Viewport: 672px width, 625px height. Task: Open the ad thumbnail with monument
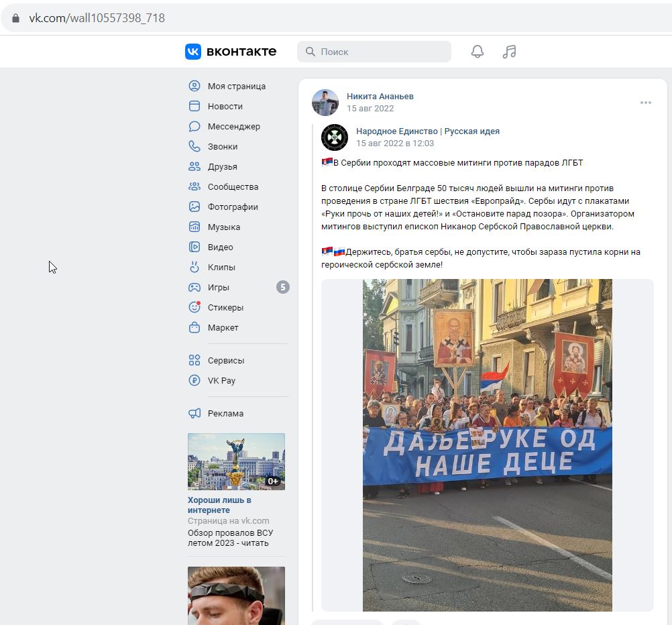pyautogui.click(x=236, y=461)
